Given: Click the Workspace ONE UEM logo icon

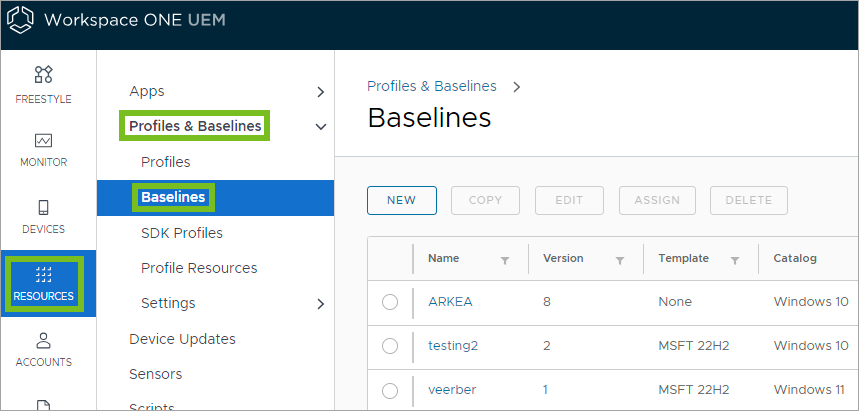Looking at the screenshot, I should (20, 21).
